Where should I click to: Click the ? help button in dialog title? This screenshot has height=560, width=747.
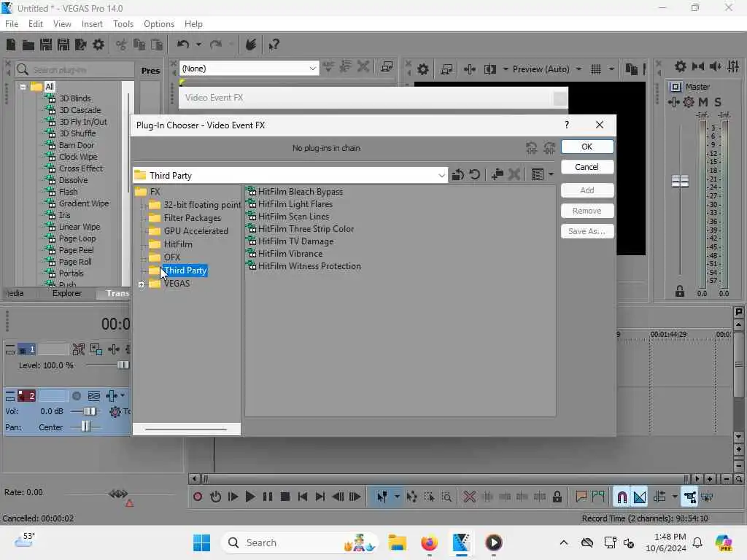(566, 125)
